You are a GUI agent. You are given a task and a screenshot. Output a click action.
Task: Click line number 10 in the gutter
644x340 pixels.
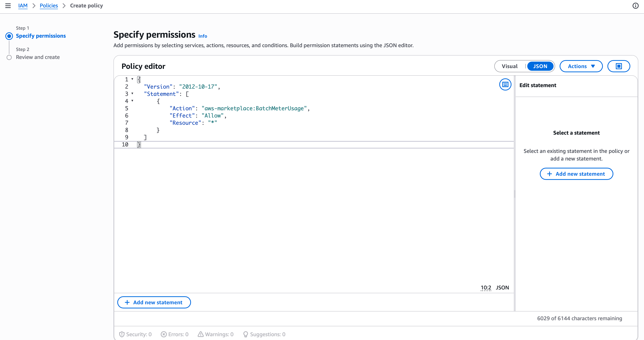click(125, 145)
